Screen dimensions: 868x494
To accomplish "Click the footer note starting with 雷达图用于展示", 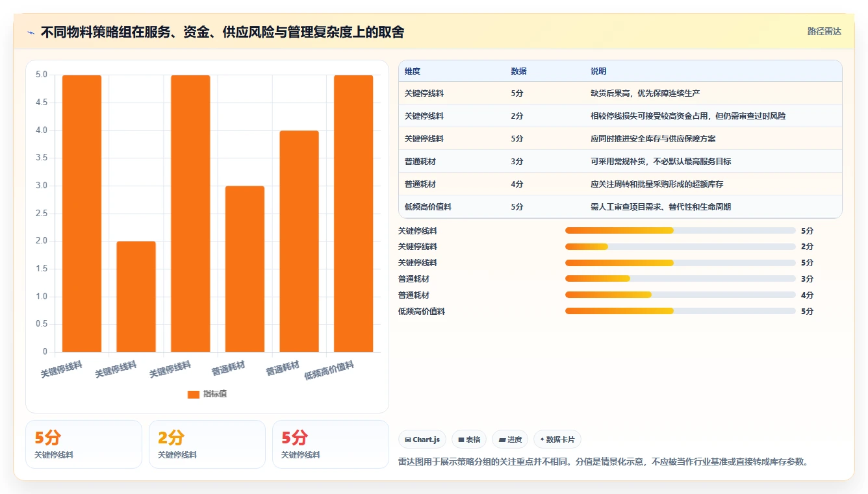I will pos(603,462).
